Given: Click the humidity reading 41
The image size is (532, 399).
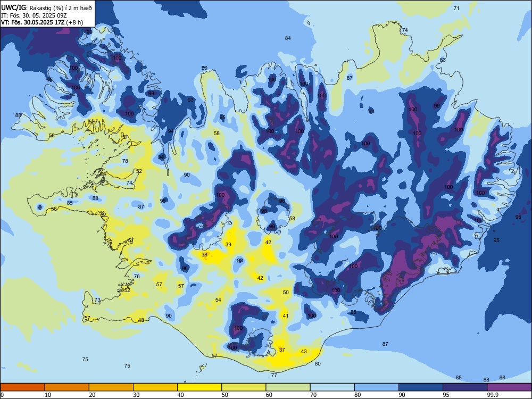Looking at the screenshot, I should 286,315.
